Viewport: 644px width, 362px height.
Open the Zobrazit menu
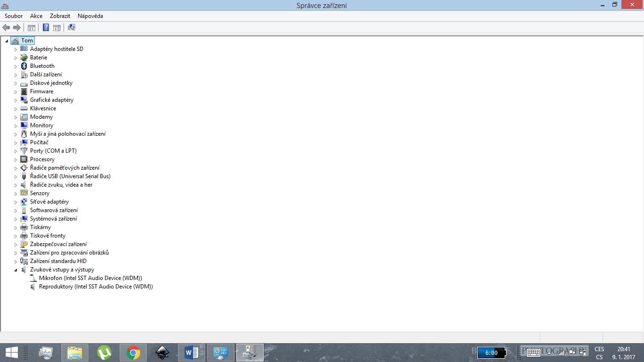(60, 16)
